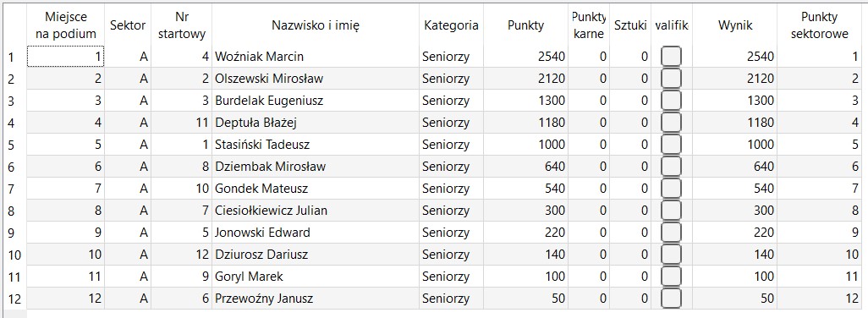Select the name cell Ciesiołkiewicz Julian
This screenshot has height=318, width=868.
coord(316,211)
